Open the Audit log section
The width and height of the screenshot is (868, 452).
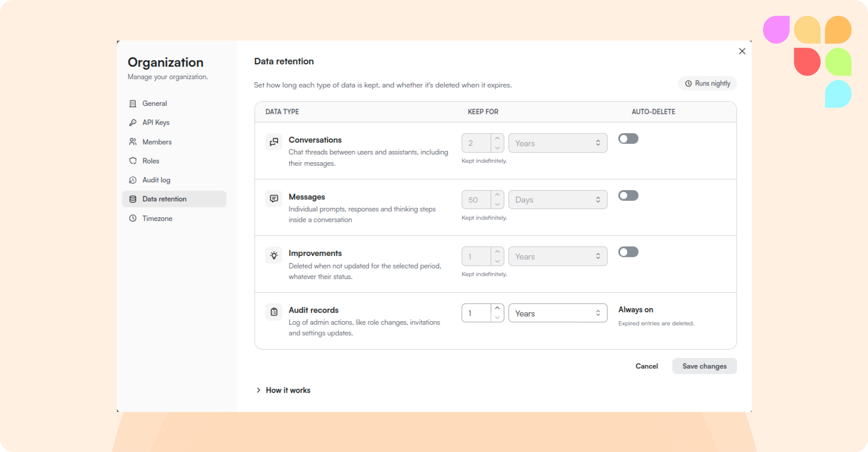(174, 180)
